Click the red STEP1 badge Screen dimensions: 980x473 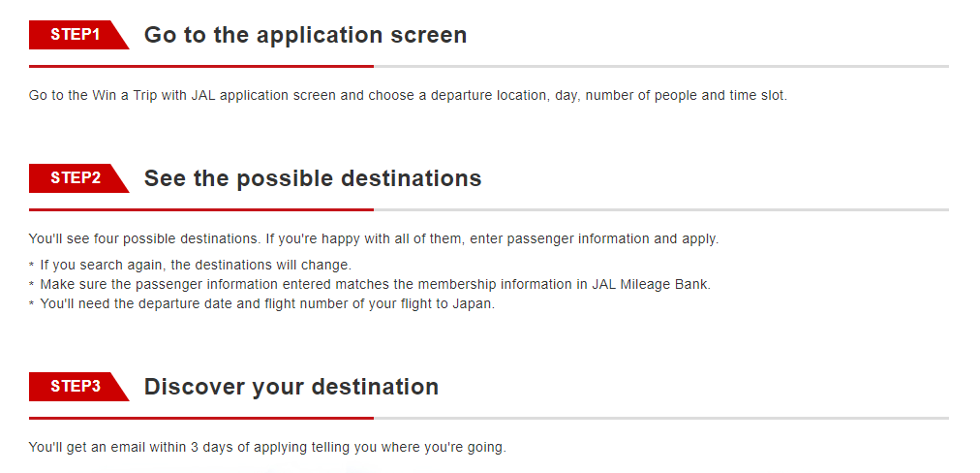click(x=78, y=35)
